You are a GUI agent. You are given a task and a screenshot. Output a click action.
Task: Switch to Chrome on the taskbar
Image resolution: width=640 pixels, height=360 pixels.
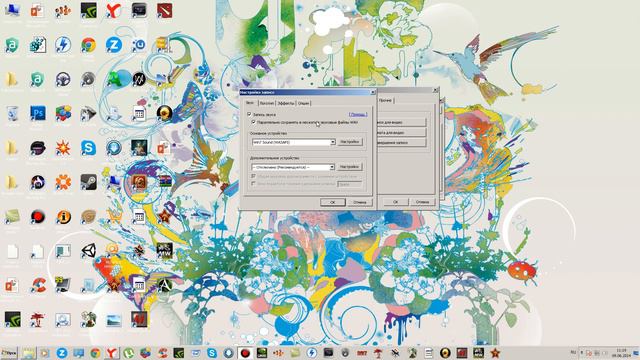95,353
